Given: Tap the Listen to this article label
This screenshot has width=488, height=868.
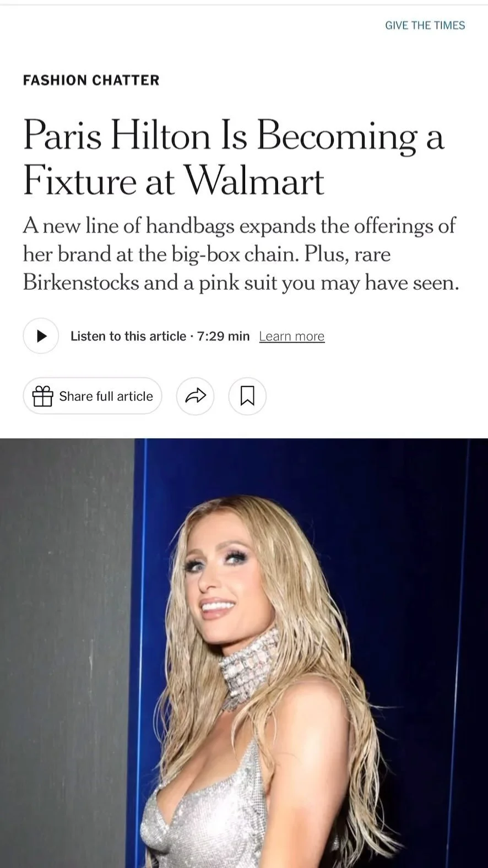Looking at the screenshot, I should tap(128, 336).
